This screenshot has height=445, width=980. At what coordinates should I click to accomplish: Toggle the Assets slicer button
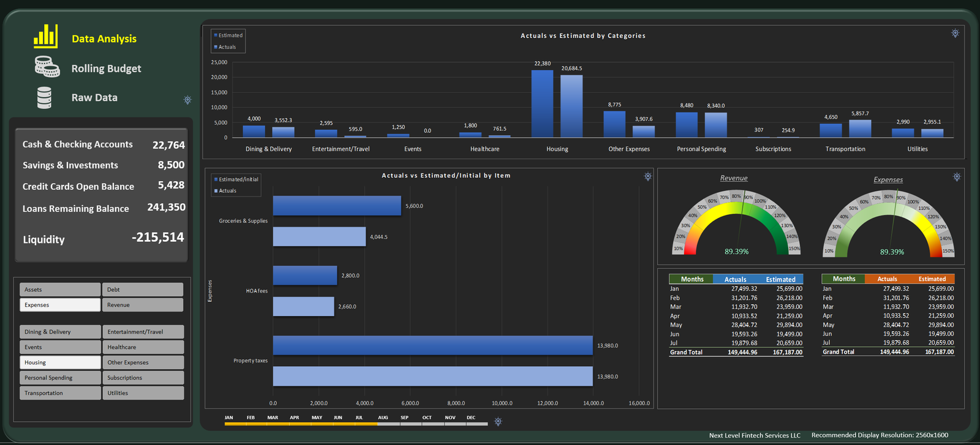pyautogui.click(x=60, y=290)
